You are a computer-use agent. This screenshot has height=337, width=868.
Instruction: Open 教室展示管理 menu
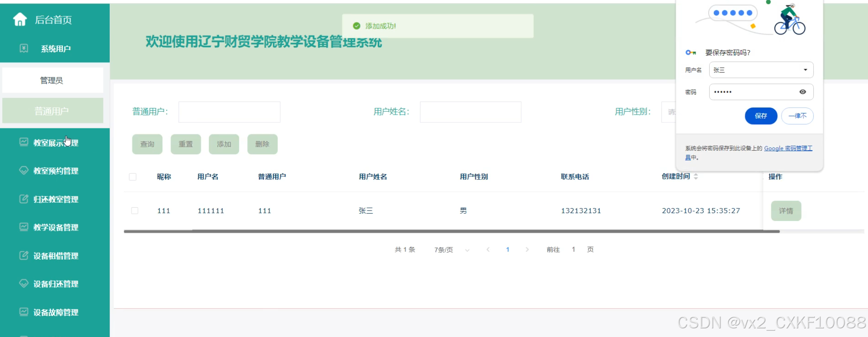(x=55, y=143)
